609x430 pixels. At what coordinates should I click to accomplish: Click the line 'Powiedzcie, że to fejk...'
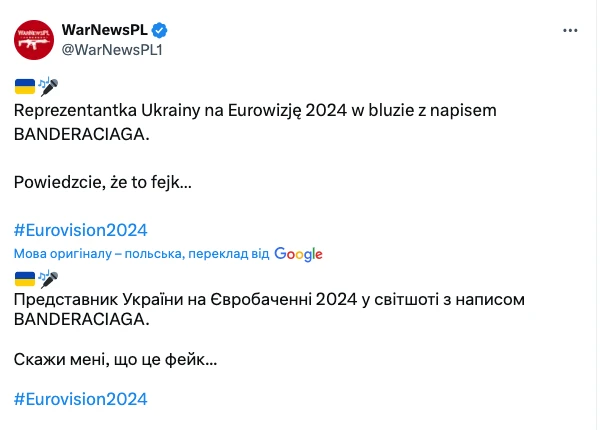click(103, 182)
